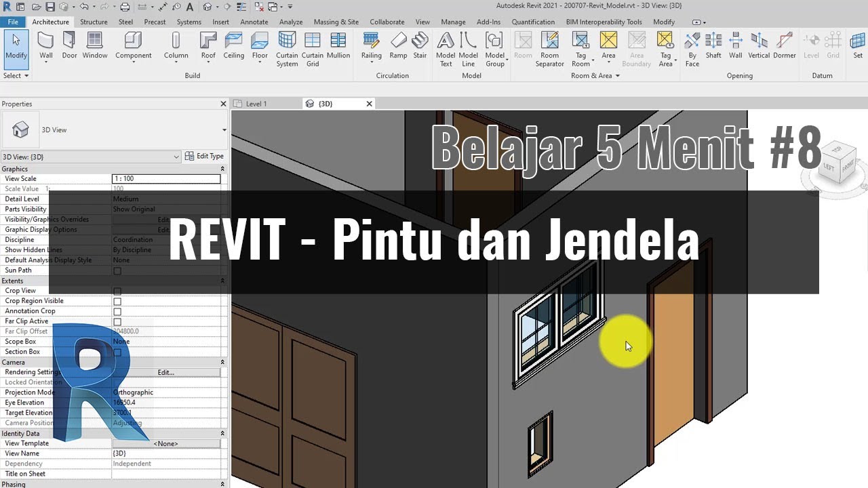Open the Model Group tool
The image size is (868, 488).
pos(495,49)
